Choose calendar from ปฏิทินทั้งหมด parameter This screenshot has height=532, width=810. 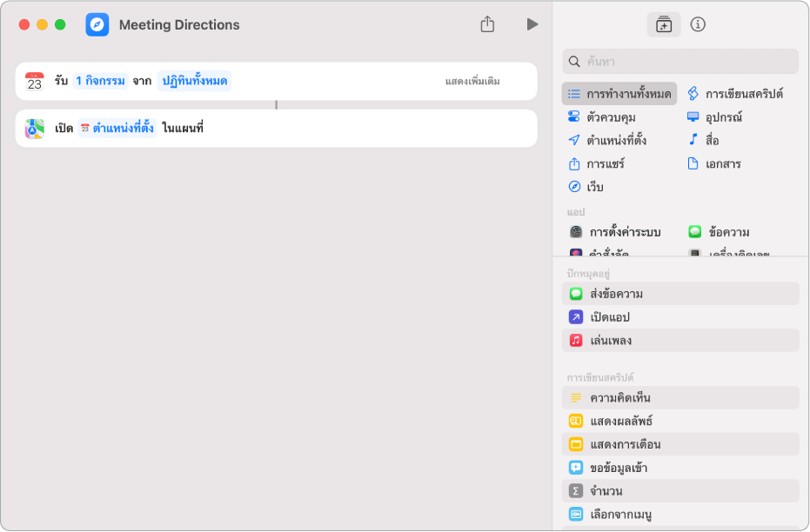[193, 81]
